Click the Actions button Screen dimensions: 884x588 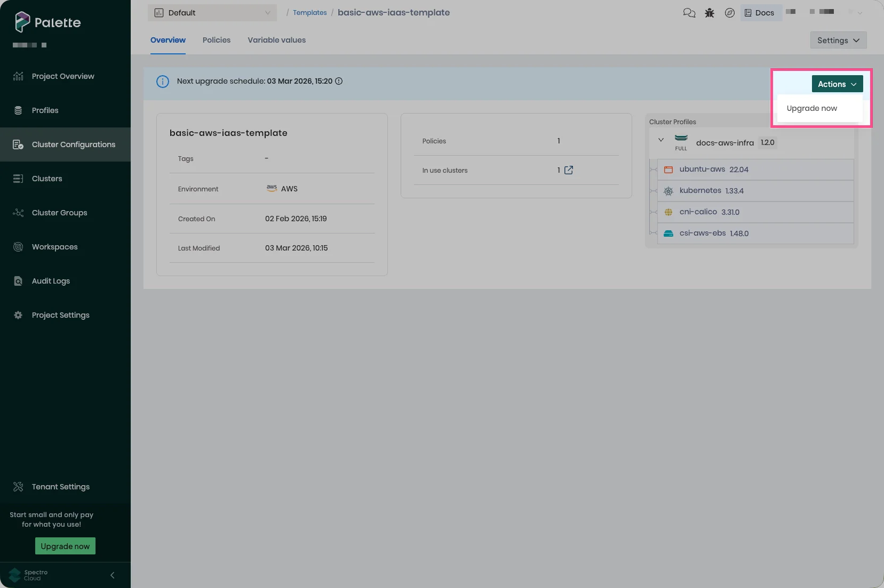pyautogui.click(x=837, y=84)
